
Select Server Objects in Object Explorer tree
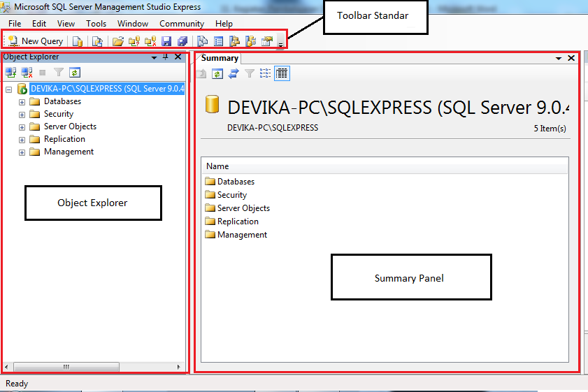pos(70,126)
